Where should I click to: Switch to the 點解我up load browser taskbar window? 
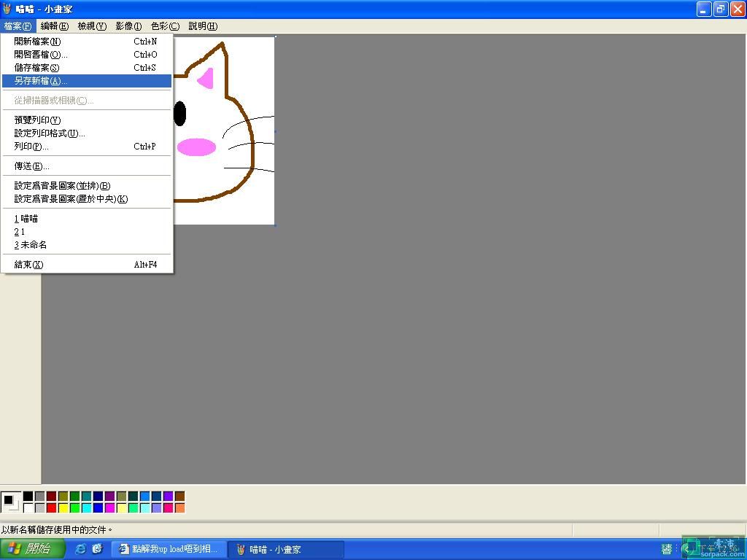coord(169,549)
